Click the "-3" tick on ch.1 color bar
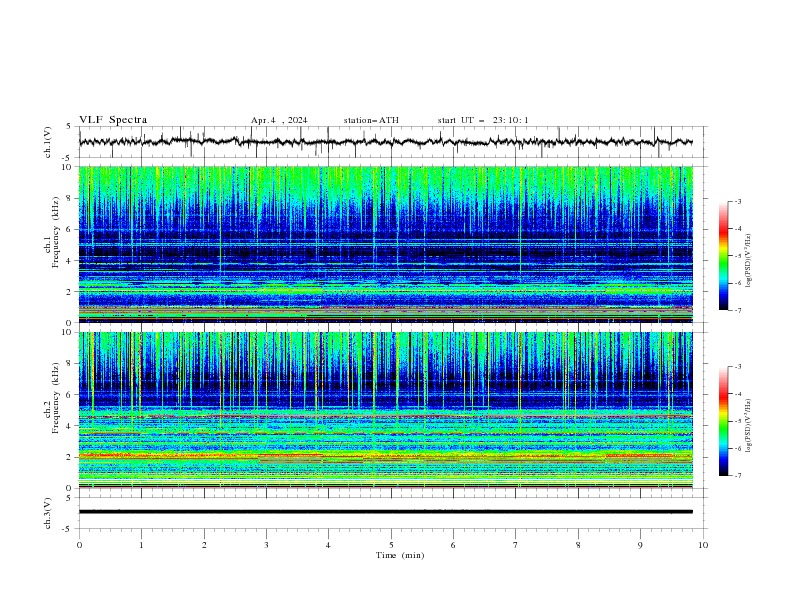This screenshot has width=792, height=612. click(x=737, y=201)
